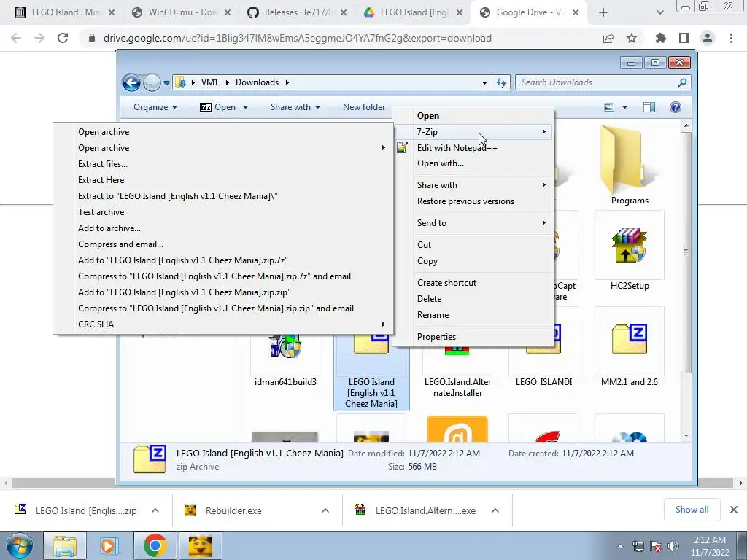Viewport: 747px width, 560px height.
Task: Select the Programs folder icon
Action: click(x=630, y=165)
